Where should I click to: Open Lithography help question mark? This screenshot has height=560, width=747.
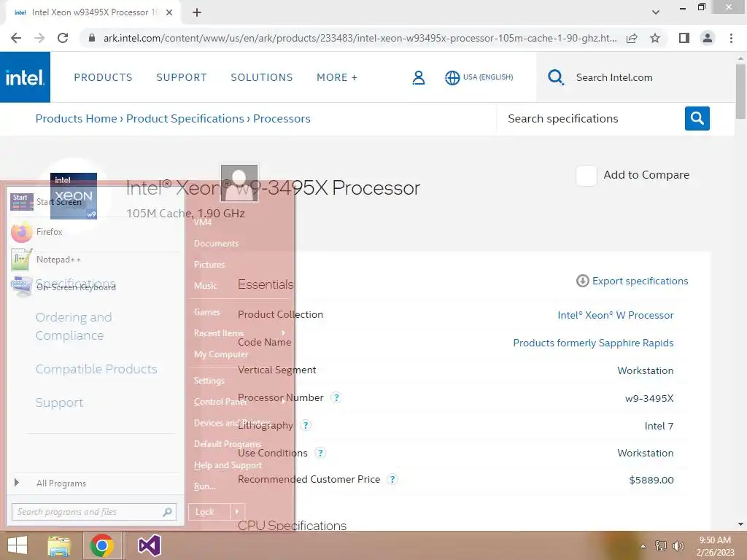pyautogui.click(x=306, y=425)
